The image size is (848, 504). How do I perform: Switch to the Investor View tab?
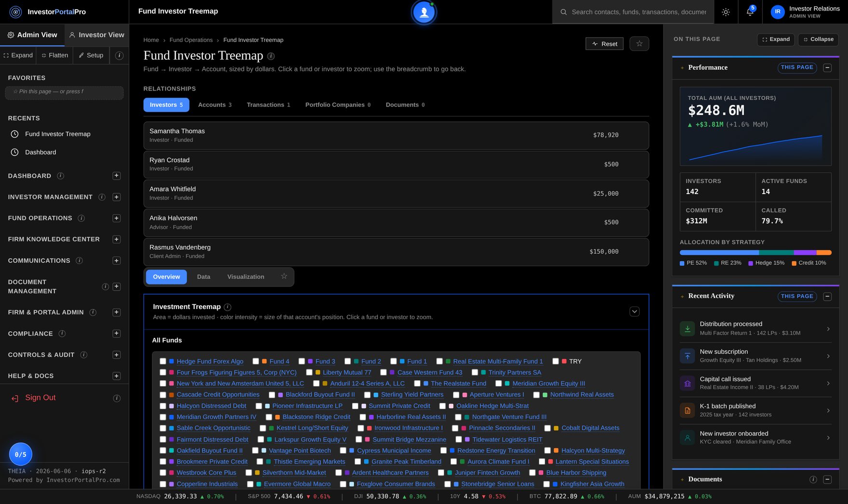coord(97,35)
